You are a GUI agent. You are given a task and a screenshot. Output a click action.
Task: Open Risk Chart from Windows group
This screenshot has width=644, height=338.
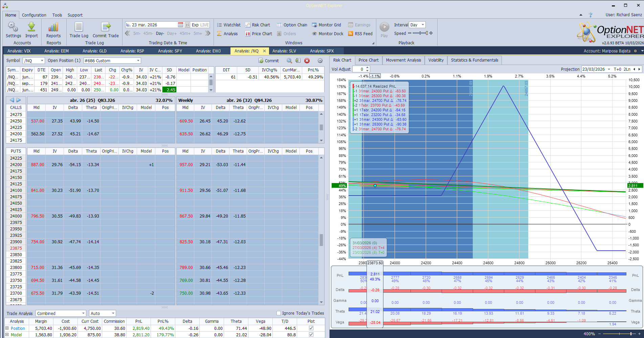pyautogui.click(x=258, y=25)
